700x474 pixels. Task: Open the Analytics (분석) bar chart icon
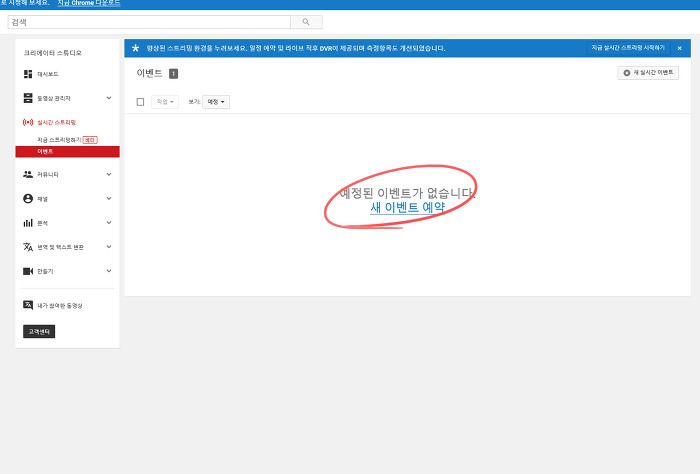[28, 222]
